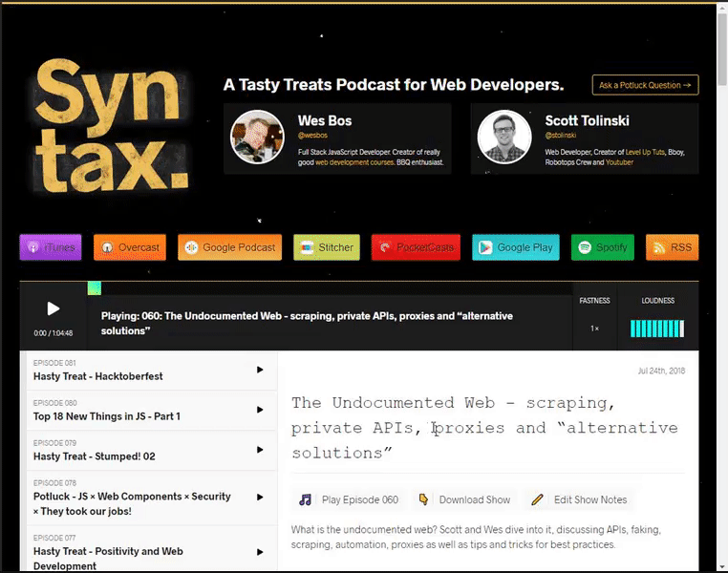
Task: Open the @stolinski Twitter link
Action: pyautogui.click(x=561, y=136)
